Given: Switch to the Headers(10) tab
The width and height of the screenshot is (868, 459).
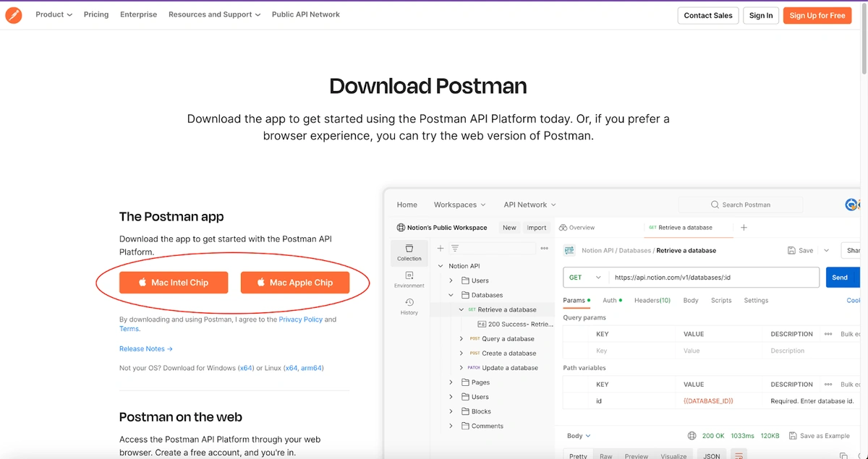Looking at the screenshot, I should tap(652, 300).
